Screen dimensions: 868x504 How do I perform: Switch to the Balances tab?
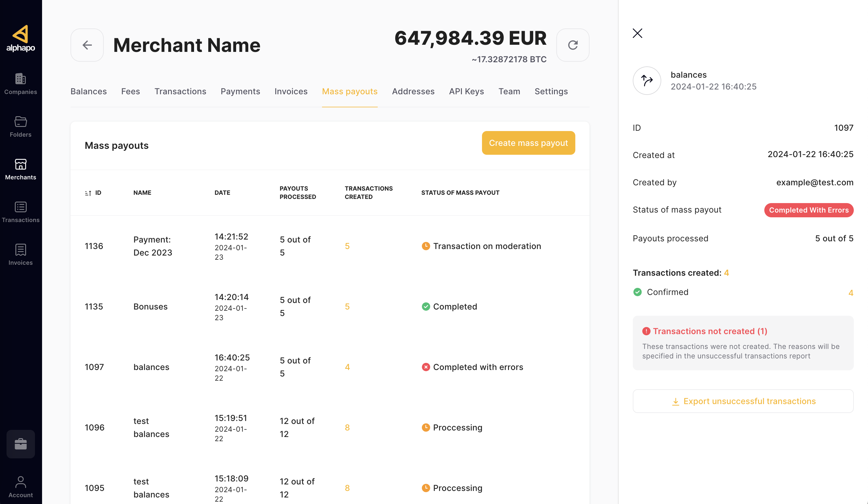click(x=89, y=91)
